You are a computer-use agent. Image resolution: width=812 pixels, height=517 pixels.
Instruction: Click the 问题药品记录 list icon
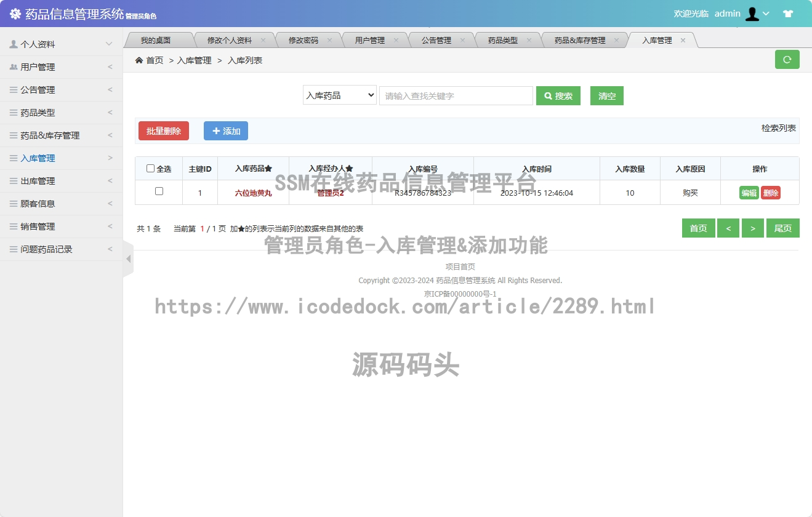[14, 249]
